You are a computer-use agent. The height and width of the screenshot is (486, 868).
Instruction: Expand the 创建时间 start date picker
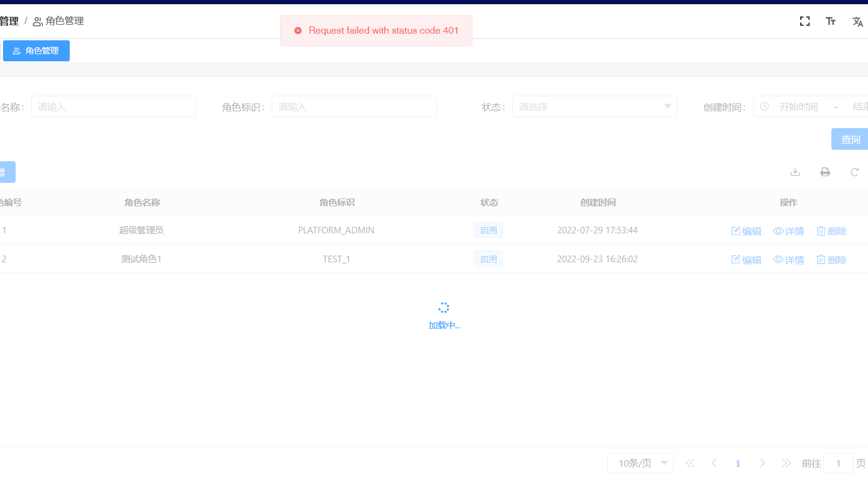coord(799,106)
